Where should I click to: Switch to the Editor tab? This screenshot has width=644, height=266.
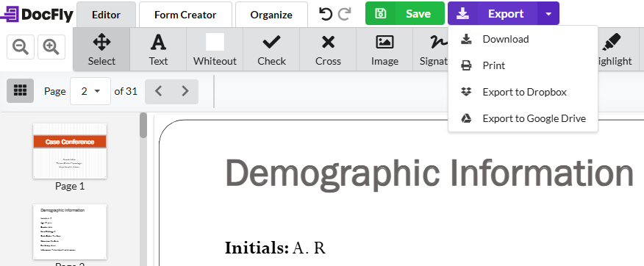(107, 15)
